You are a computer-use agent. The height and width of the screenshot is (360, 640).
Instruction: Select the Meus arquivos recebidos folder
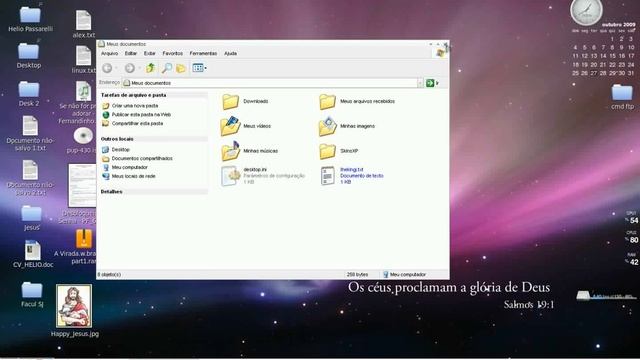coord(327,102)
